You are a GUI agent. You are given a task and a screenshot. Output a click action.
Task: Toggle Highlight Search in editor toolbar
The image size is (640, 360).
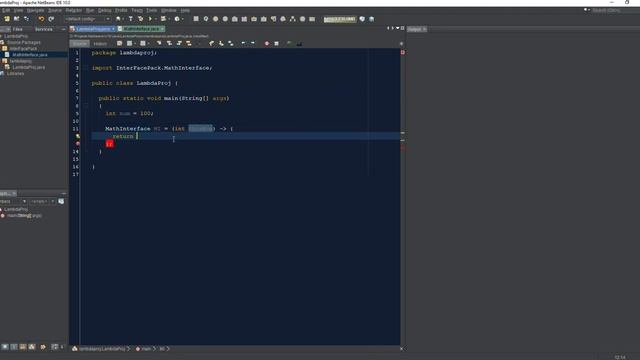189,43
